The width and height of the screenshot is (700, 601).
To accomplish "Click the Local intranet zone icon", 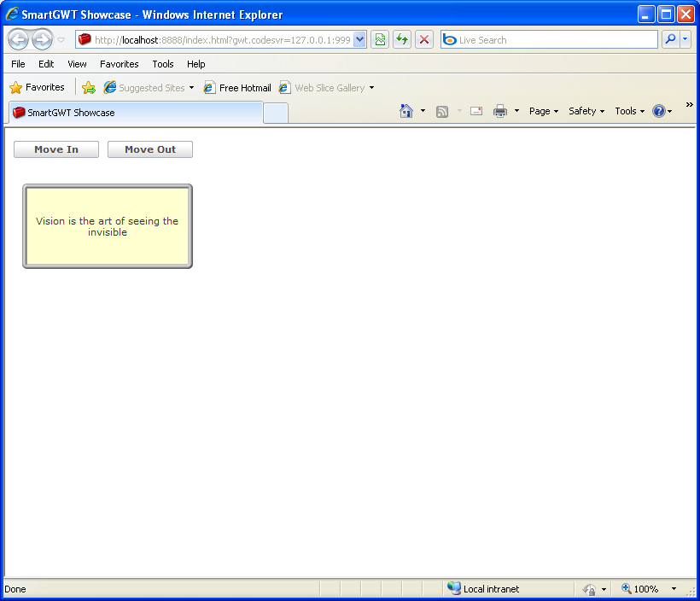I will tap(454, 588).
